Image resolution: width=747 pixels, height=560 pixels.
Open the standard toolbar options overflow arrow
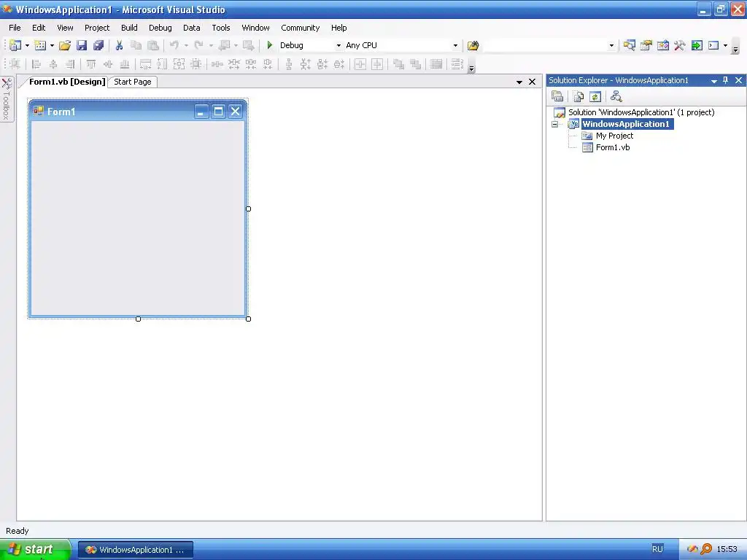pyautogui.click(x=735, y=49)
